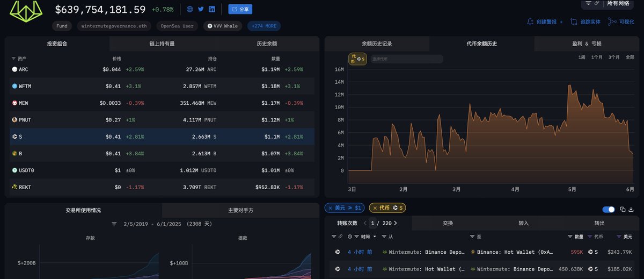Viewport: 644px width, 279px height.
Task: Open the website globe icon link
Action: click(x=190, y=9)
